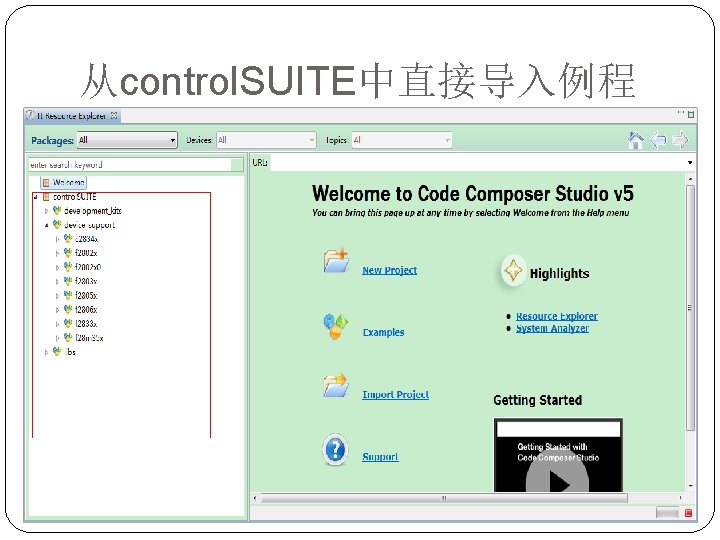Image resolution: width=720 pixels, height=540 pixels.
Task: Select the f2805x label
Action: tap(86, 296)
